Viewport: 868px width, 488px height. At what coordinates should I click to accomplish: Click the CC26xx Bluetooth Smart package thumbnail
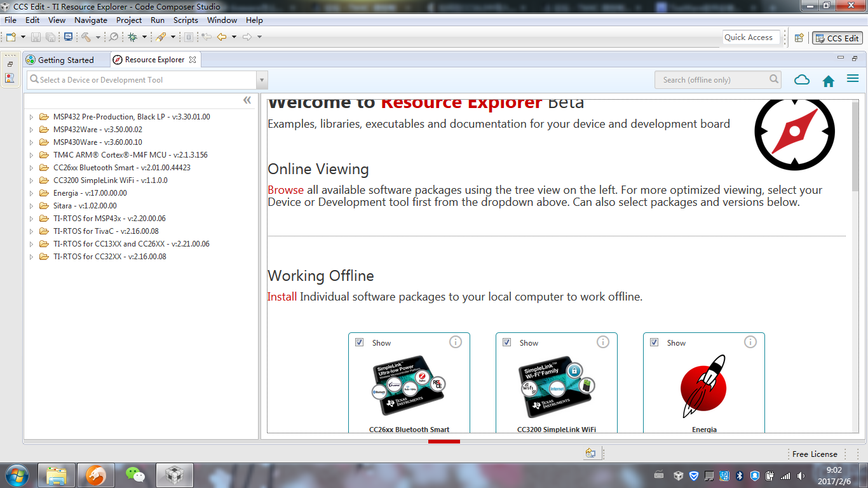pos(409,386)
